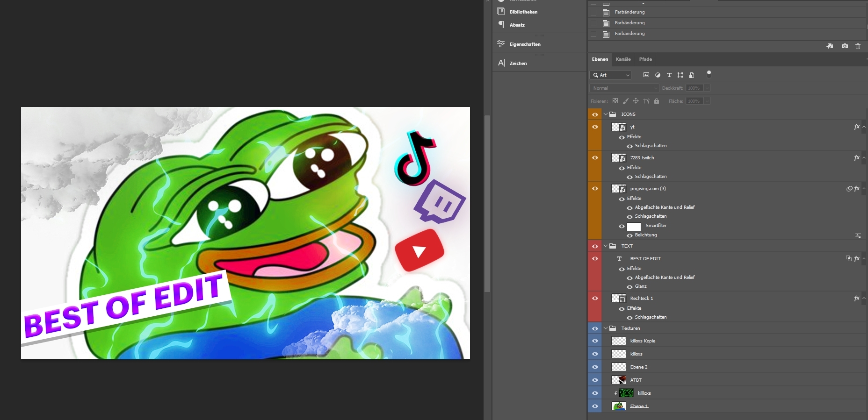The height and width of the screenshot is (420, 868).
Task: Hide the yt layer
Action: (x=595, y=127)
